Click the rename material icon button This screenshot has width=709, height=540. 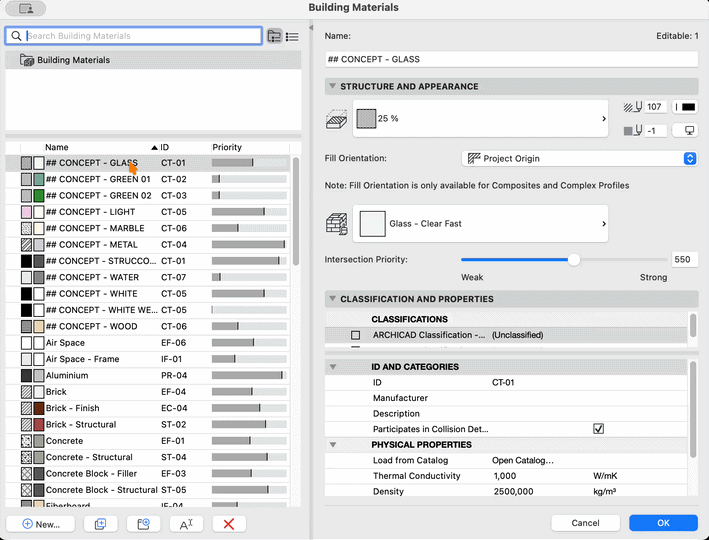[x=186, y=524]
